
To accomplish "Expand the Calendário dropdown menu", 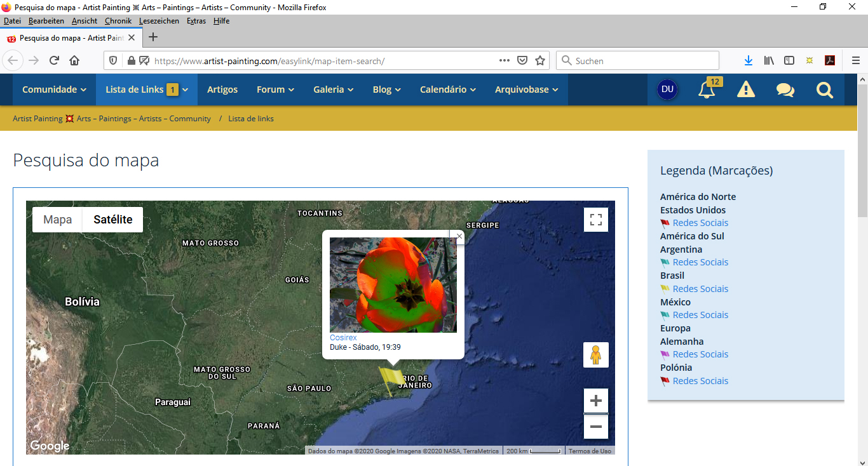I will 447,90.
